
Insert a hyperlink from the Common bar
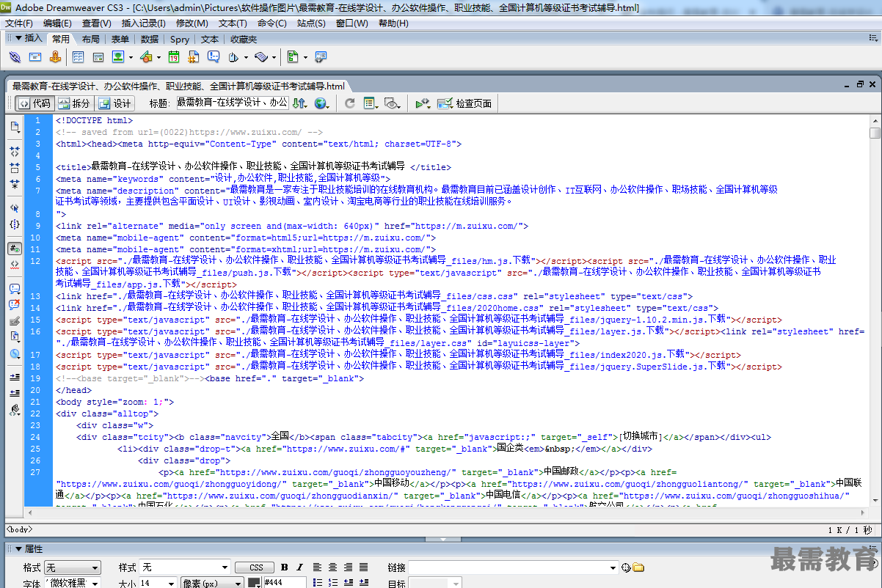(15, 57)
